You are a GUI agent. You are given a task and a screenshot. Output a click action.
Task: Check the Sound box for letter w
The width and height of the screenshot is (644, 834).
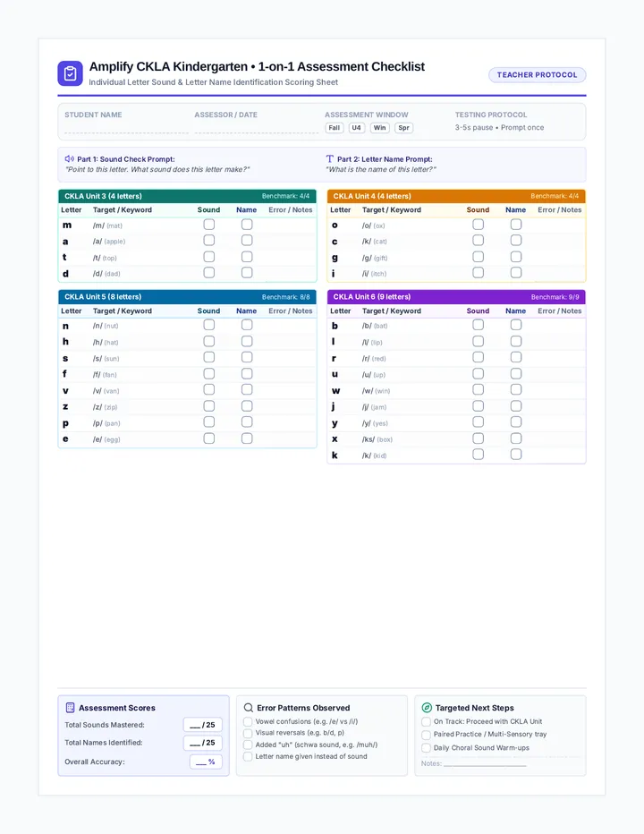tap(479, 390)
